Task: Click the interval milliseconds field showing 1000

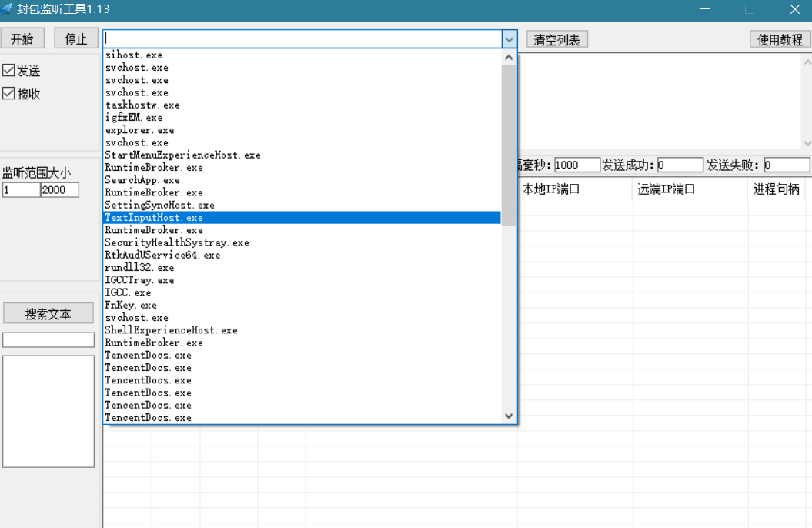Action: pyautogui.click(x=576, y=164)
